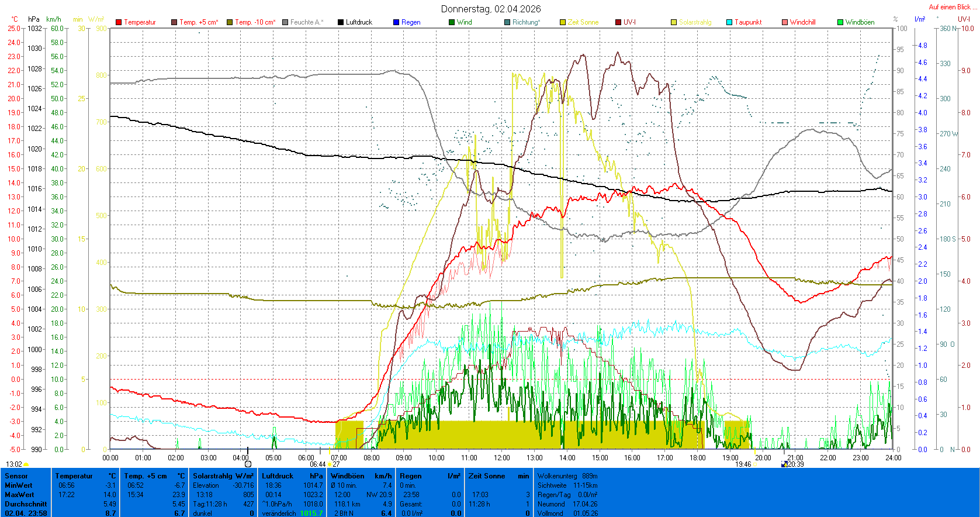980x517 pixels.
Task: Click the UV-I legend square
Action: pyautogui.click(x=618, y=22)
